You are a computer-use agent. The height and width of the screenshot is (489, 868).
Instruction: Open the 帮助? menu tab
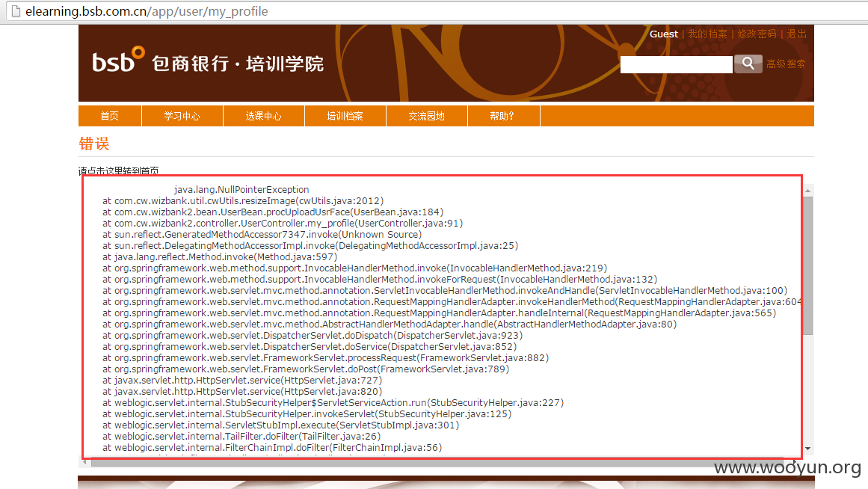pyautogui.click(x=502, y=116)
